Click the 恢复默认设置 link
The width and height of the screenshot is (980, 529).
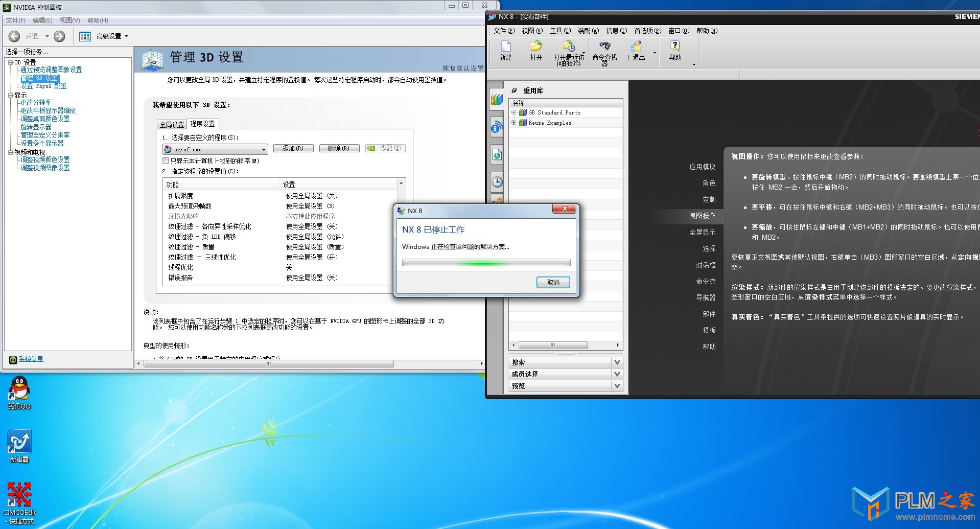pos(463,68)
